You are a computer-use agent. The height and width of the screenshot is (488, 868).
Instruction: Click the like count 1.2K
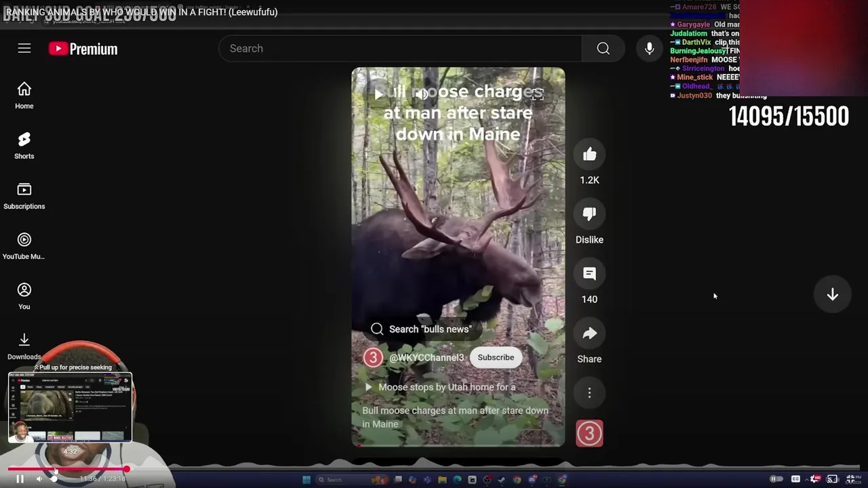589,180
